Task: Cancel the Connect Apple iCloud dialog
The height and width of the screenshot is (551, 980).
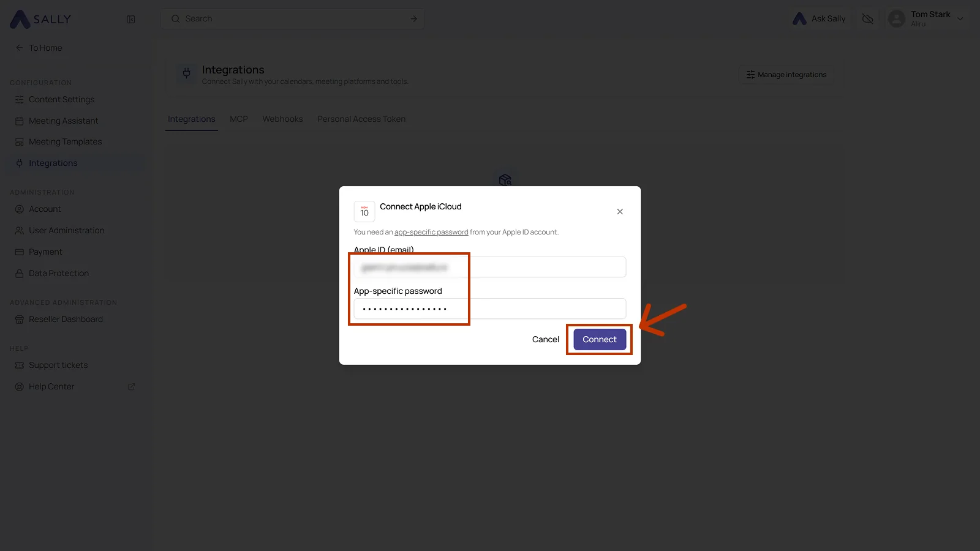Action: [545, 339]
